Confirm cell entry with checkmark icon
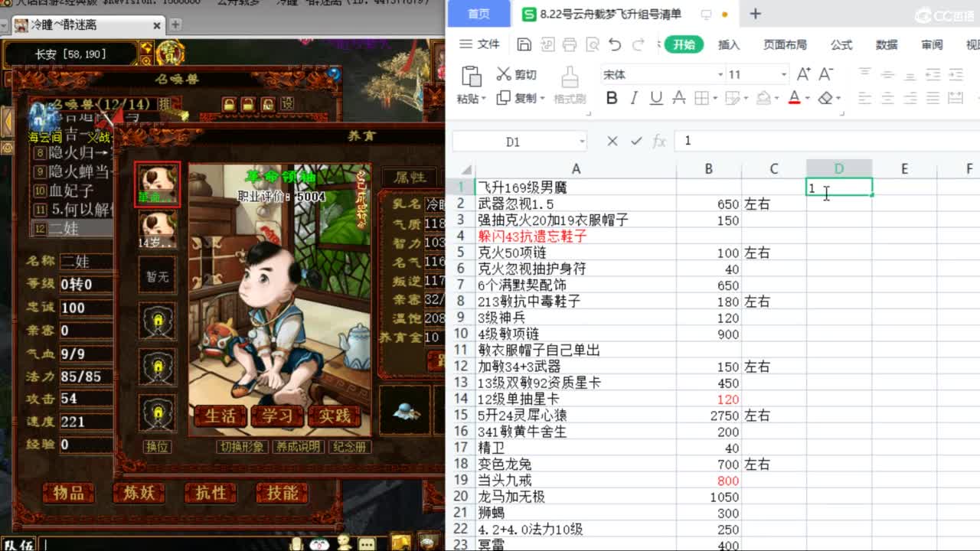This screenshot has height=551, width=980. click(636, 141)
